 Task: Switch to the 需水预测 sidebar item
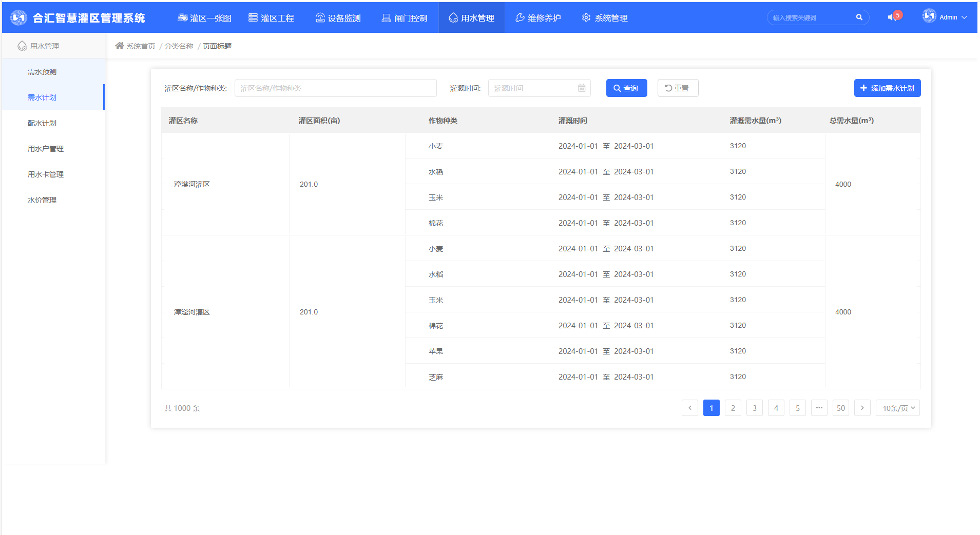click(42, 71)
